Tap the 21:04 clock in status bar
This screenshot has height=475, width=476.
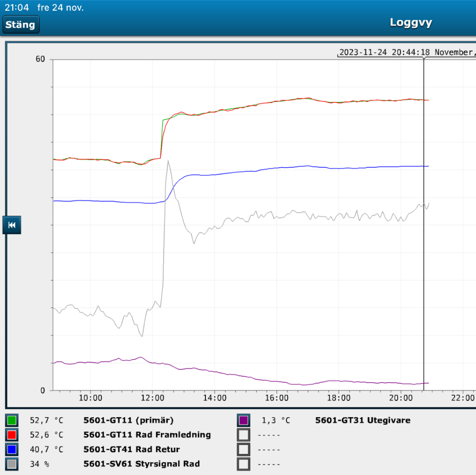click(x=17, y=7)
